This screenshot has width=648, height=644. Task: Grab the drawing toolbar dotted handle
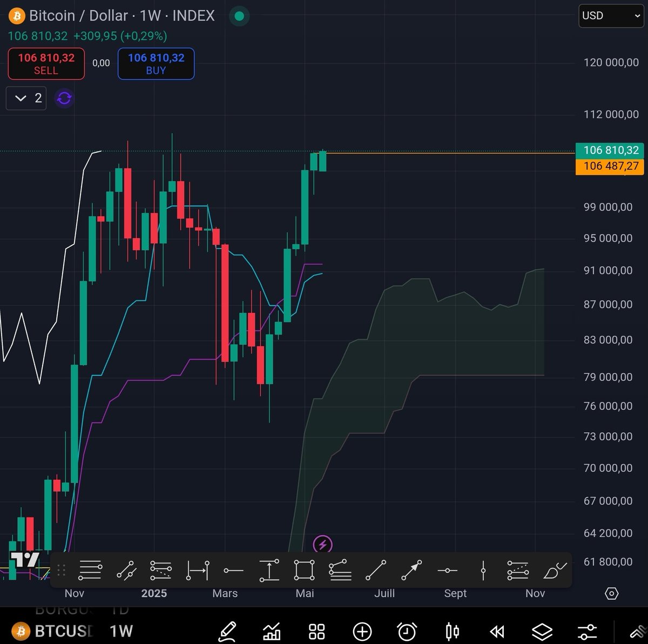pyautogui.click(x=61, y=570)
